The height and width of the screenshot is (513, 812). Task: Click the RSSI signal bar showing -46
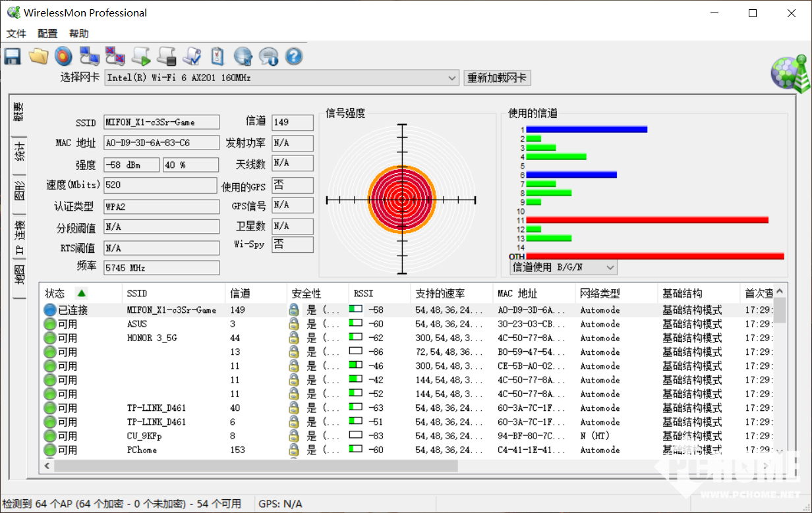(x=356, y=365)
